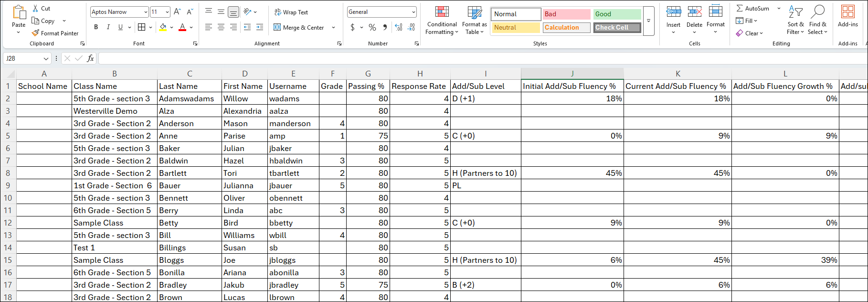The image size is (868, 302).
Task: Open Format as Table gallery
Action: [x=475, y=20]
